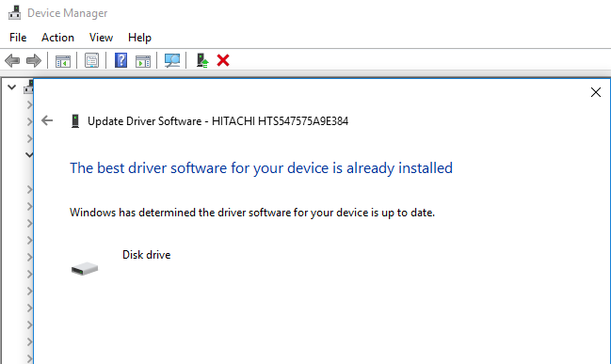Collapse the expanded device category chevron in tree
Viewport: 611px width, 364px height.
(x=29, y=155)
